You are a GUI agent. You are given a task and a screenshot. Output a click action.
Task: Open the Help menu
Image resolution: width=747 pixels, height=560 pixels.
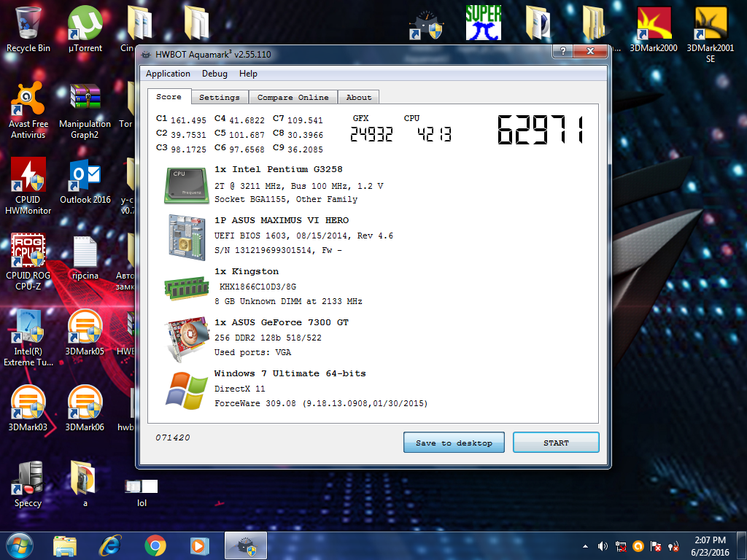click(x=248, y=74)
